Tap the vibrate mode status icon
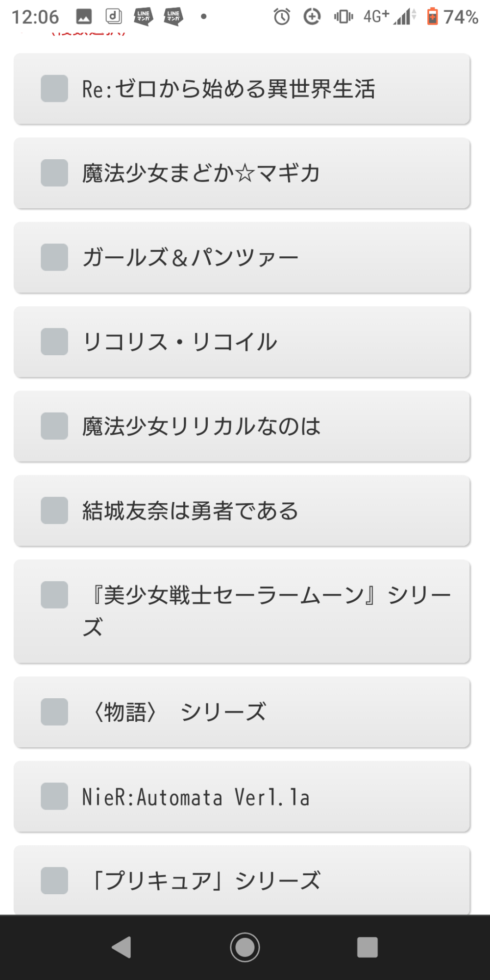 (x=343, y=17)
